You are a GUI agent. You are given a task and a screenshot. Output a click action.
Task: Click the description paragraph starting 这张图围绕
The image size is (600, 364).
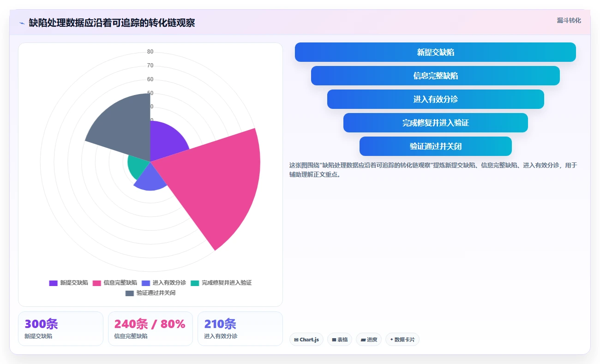click(433, 170)
